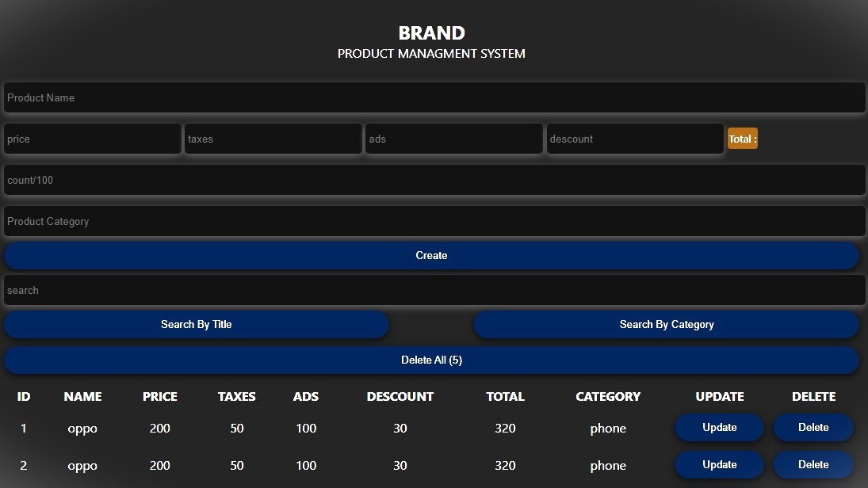868x488 pixels.
Task: Delete the product with ID 1
Action: coord(813,428)
